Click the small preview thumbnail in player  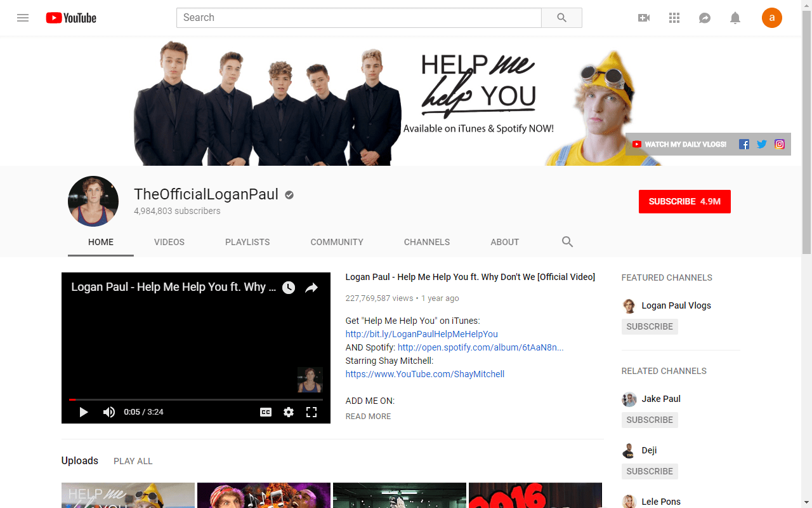click(310, 380)
